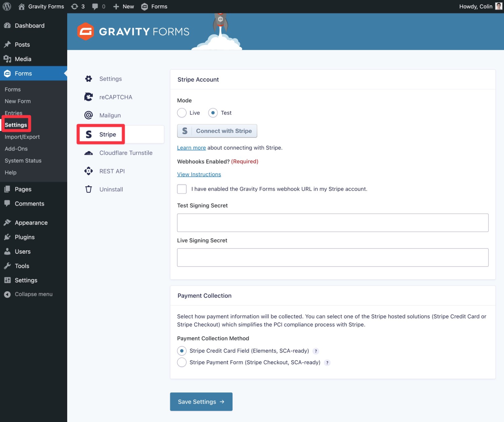The width and height of the screenshot is (504, 422).
Task: Click the Media icon in sidebar
Action: (x=7, y=59)
